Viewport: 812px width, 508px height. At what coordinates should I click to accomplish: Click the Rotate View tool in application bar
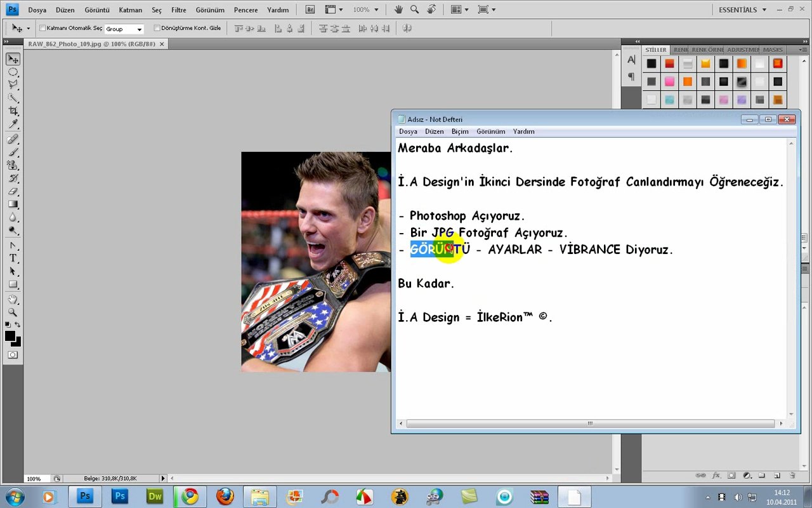point(431,10)
